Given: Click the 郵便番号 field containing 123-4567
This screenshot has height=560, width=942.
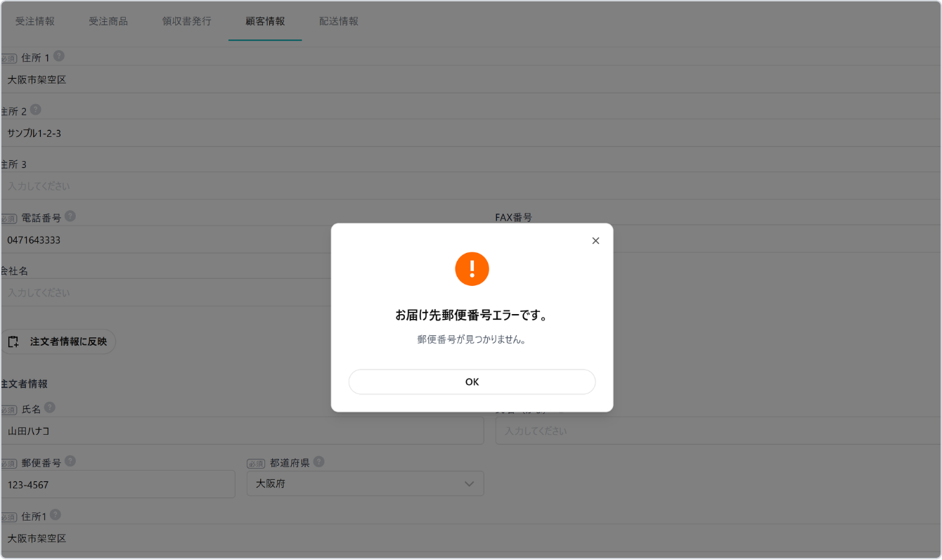Looking at the screenshot, I should click(118, 484).
